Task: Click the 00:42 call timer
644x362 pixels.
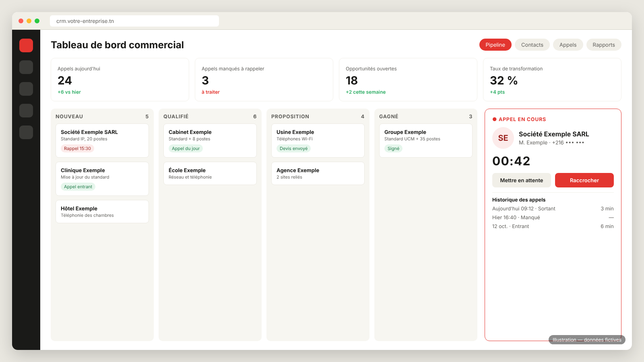Action: (511, 161)
